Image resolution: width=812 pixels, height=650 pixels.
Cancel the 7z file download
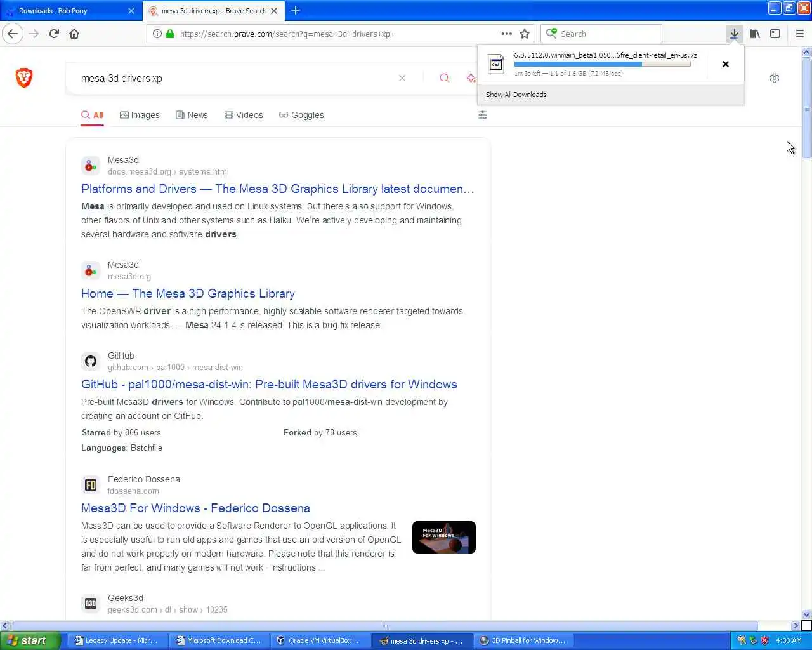[x=726, y=64]
